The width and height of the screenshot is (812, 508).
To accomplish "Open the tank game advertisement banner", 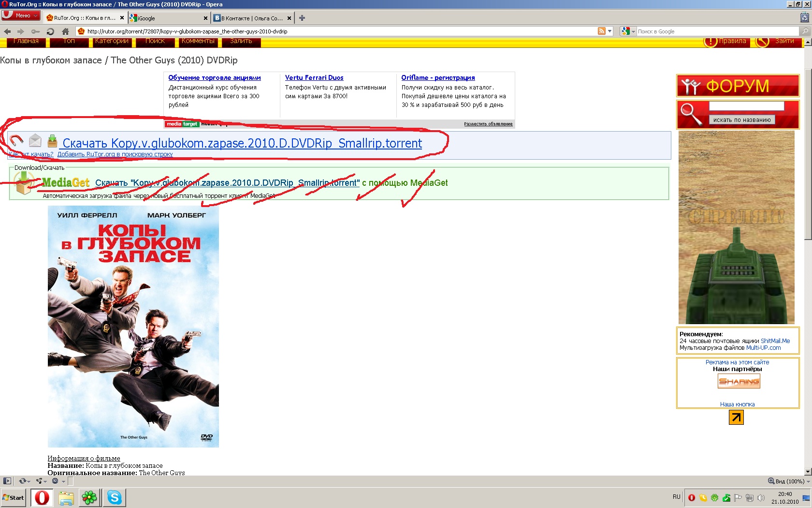I will coord(737,227).
